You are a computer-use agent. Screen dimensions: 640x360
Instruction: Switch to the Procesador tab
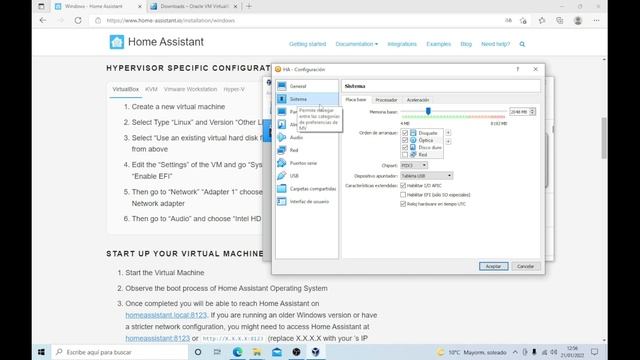click(x=386, y=100)
